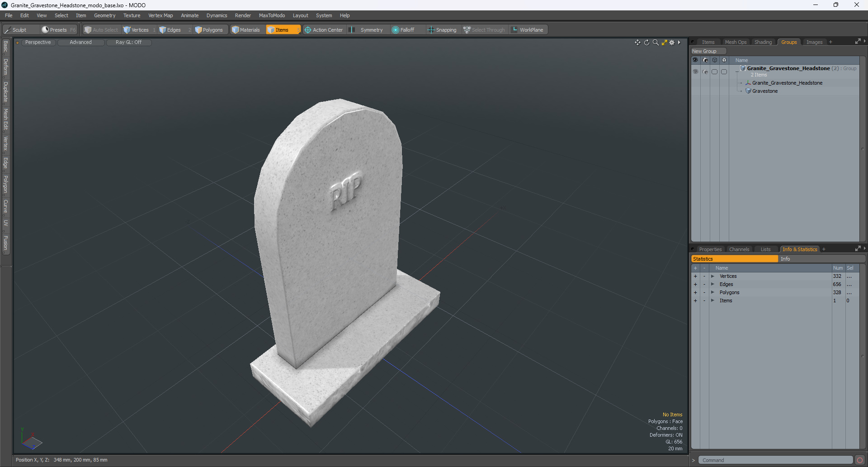Open the Presets browser
This screenshot has width=868, height=467.
pos(58,30)
